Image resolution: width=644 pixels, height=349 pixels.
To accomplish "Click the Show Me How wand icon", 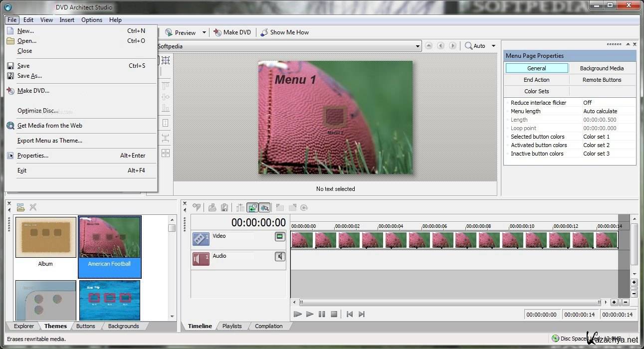I will [264, 32].
